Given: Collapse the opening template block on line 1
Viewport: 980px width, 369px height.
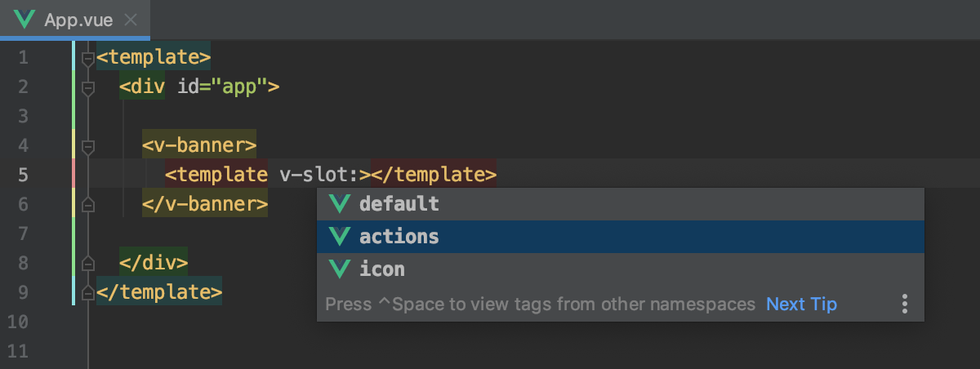Looking at the screenshot, I should click(x=88, y=59).
